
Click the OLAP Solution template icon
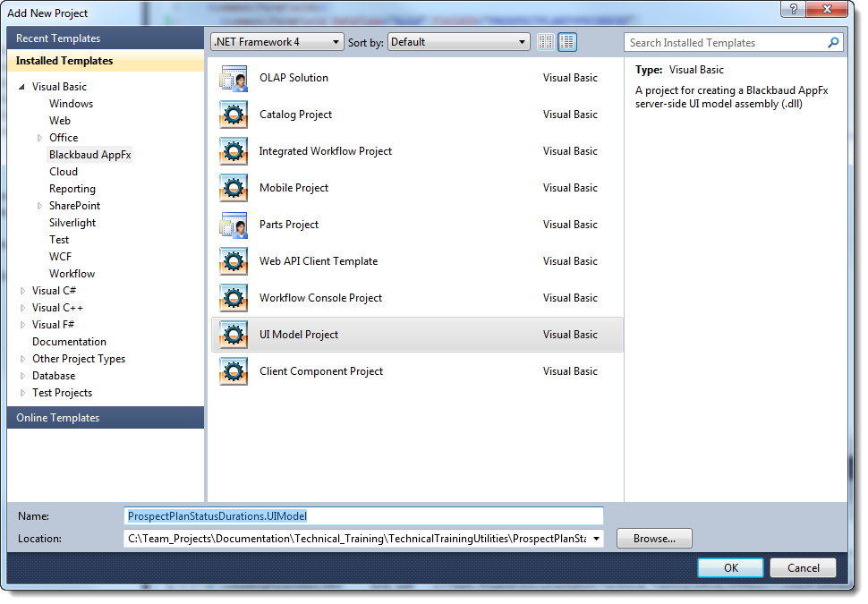234,78
